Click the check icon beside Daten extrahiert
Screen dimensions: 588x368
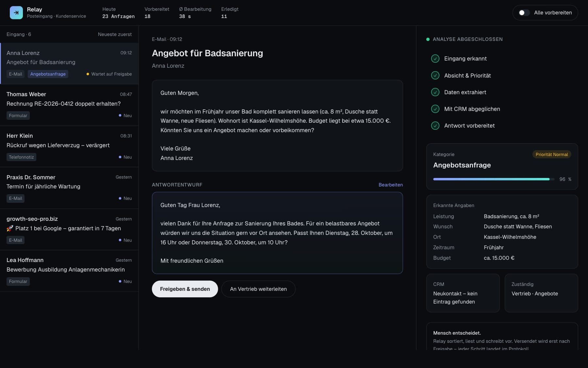[x=435, y=92]
